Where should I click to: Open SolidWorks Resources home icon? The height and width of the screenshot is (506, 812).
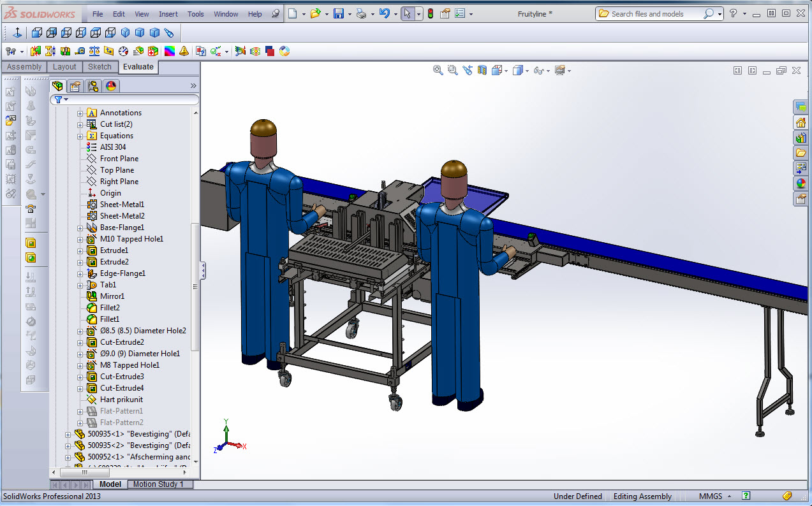(801, 122)
